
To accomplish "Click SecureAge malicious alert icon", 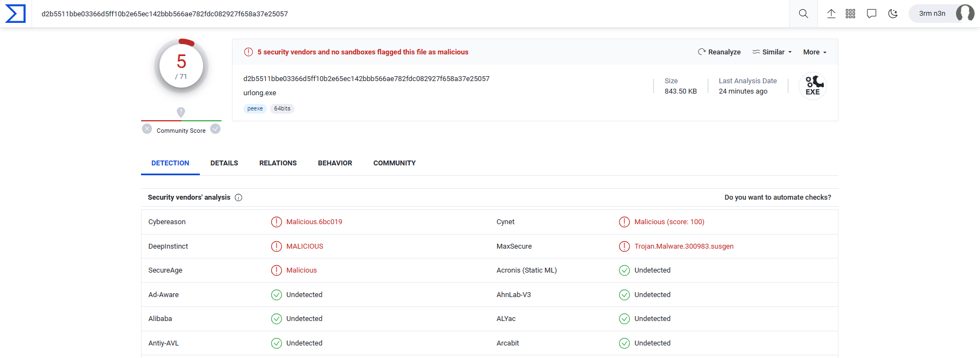I will coord(277,270).
